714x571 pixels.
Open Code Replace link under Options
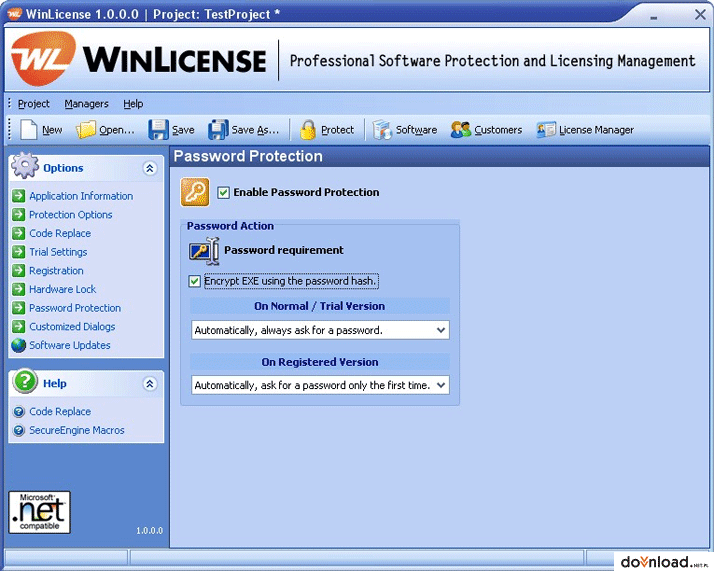[x=60, y=233]
